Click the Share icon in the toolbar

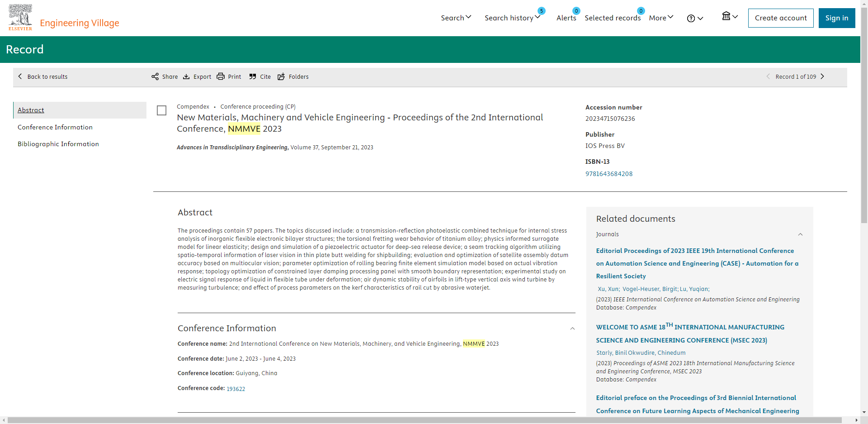coord(155,76)
